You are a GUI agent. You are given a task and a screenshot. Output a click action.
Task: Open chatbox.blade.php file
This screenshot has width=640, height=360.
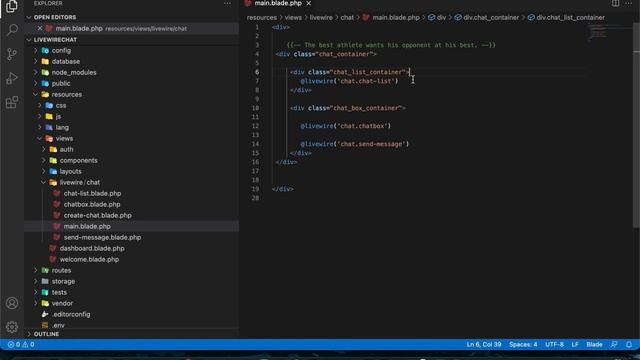click(92, 205)
